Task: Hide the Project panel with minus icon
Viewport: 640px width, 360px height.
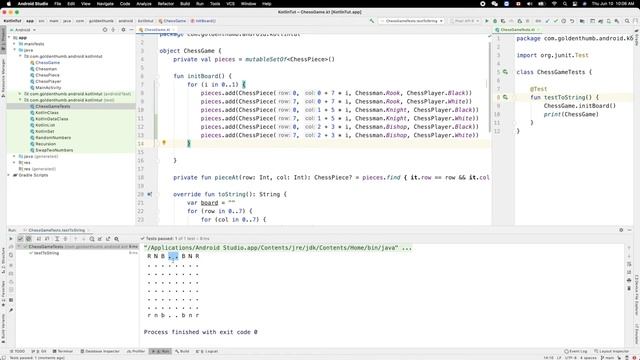Action: pos(131,30)
